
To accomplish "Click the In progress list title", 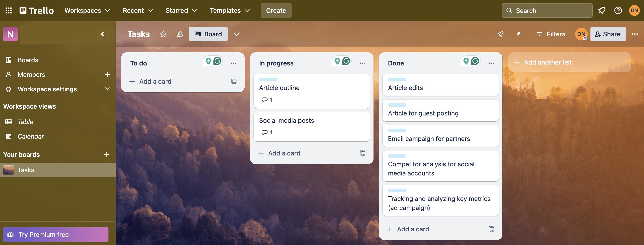I will coord(276,63).
